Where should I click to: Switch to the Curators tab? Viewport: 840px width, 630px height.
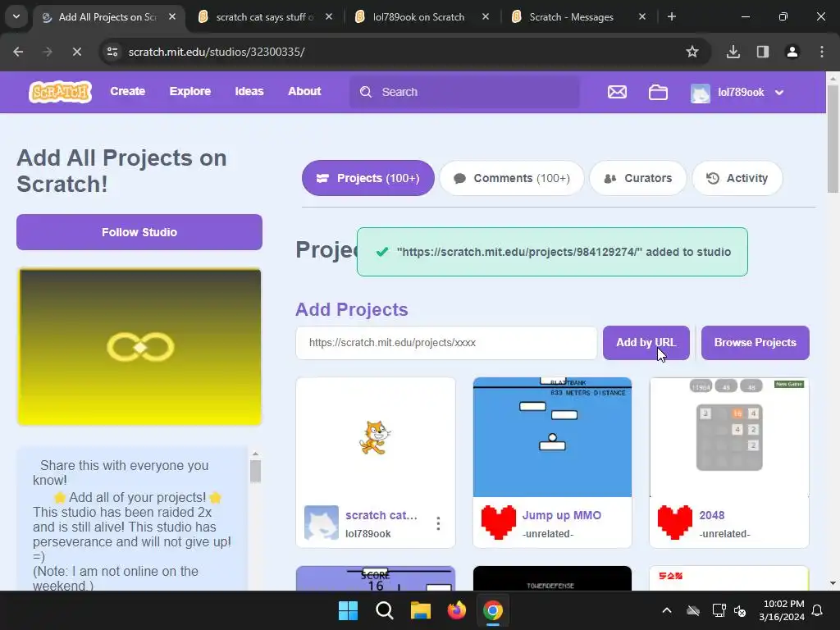click(637, 178)
